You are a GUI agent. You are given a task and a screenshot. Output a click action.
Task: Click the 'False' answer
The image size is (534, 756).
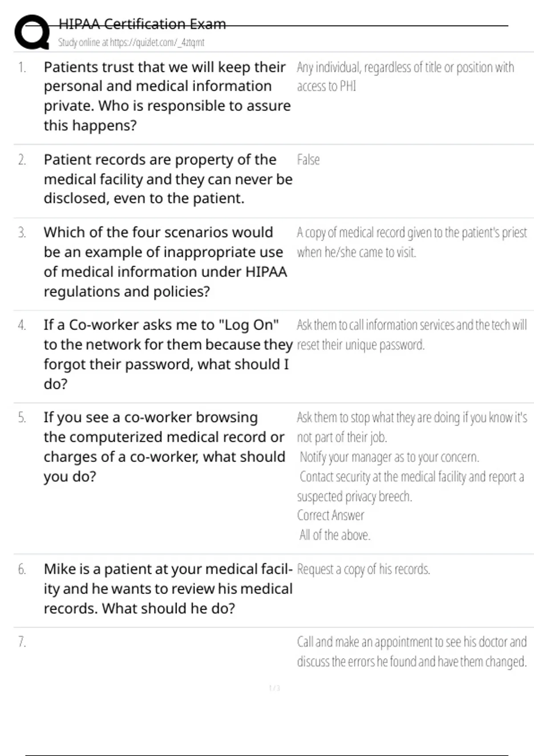pos(308,160)
